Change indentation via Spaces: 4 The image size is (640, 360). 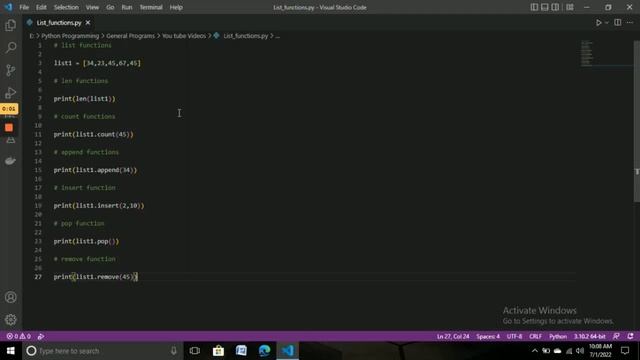pos(488,336)
